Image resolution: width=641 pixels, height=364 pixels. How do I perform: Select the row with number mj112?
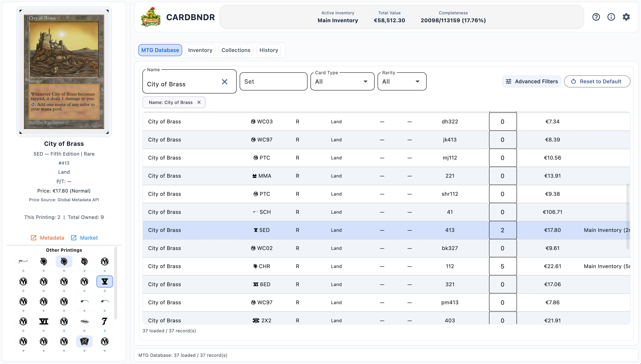coord(386,158)
